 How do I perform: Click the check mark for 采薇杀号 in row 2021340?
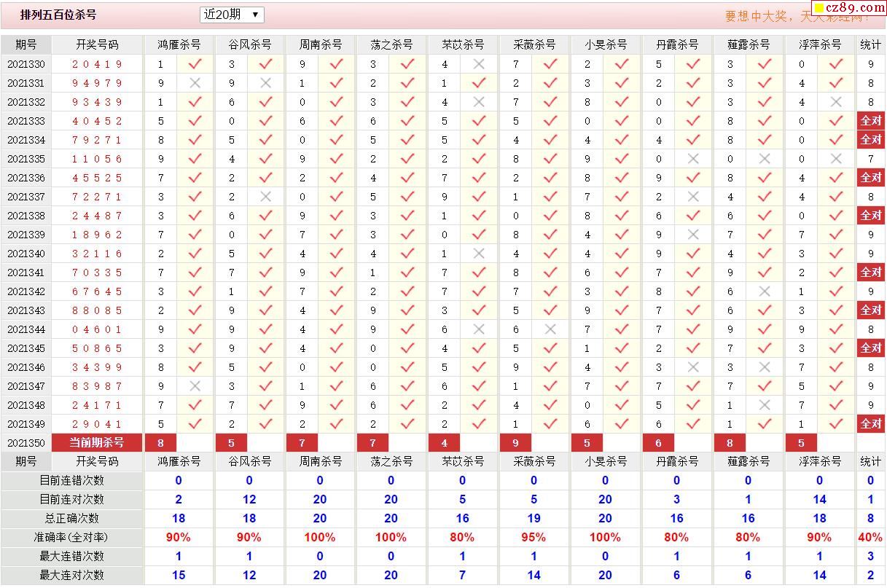click(550, 254)
